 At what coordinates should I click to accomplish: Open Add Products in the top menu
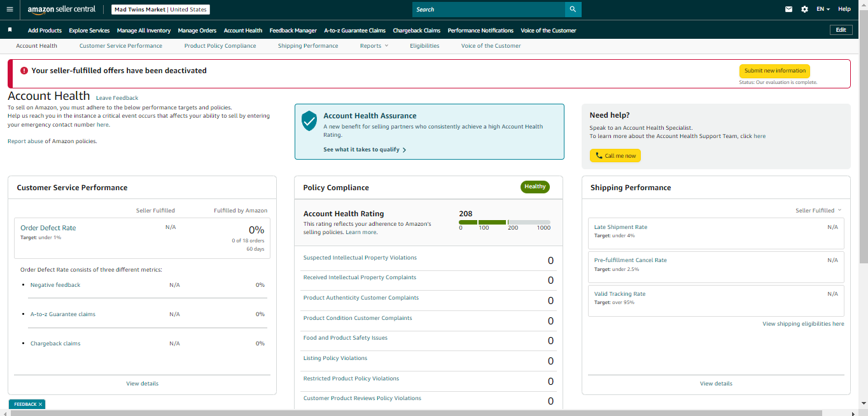(45, 31)
